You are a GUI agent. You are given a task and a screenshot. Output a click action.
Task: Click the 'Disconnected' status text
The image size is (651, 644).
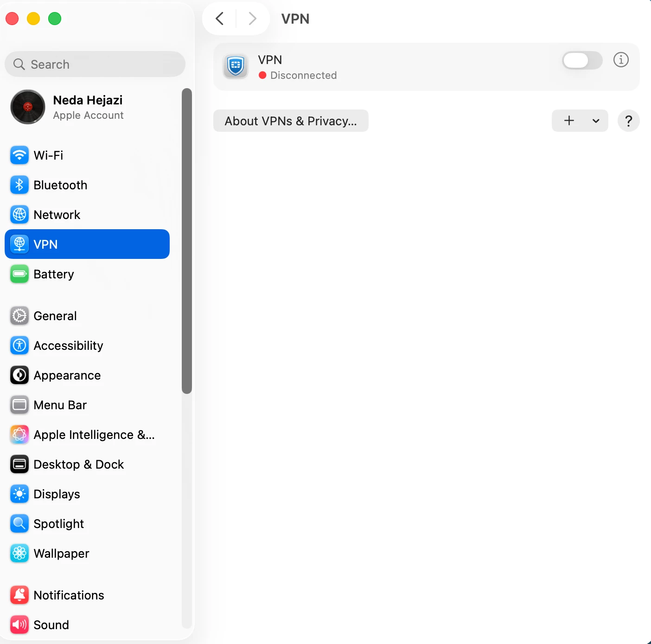[304, 75]
